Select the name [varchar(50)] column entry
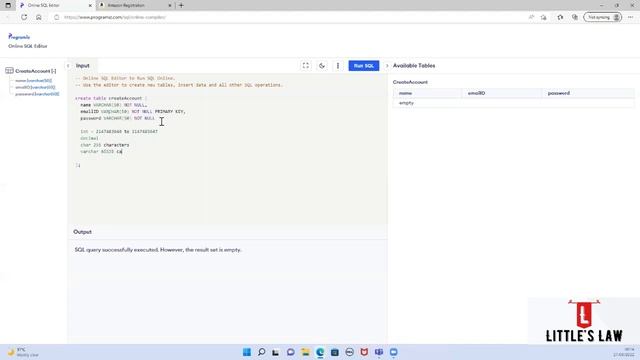This screenshot has height=360, width=640. [33, 81]
